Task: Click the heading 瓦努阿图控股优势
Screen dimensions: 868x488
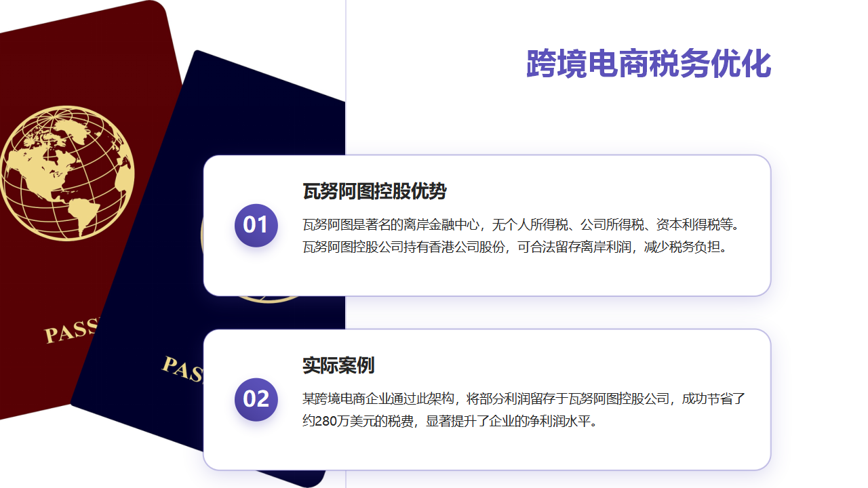Action: click(x=374, y=192)
